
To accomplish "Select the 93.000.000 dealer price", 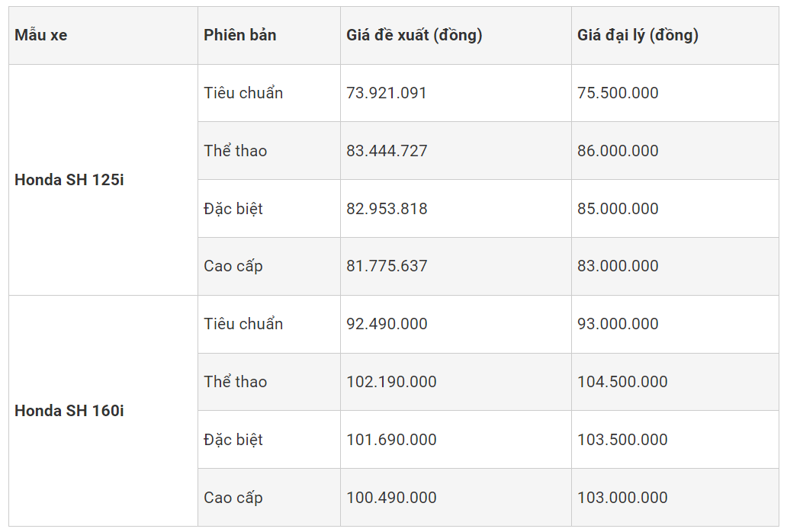I will pos(618,324).
